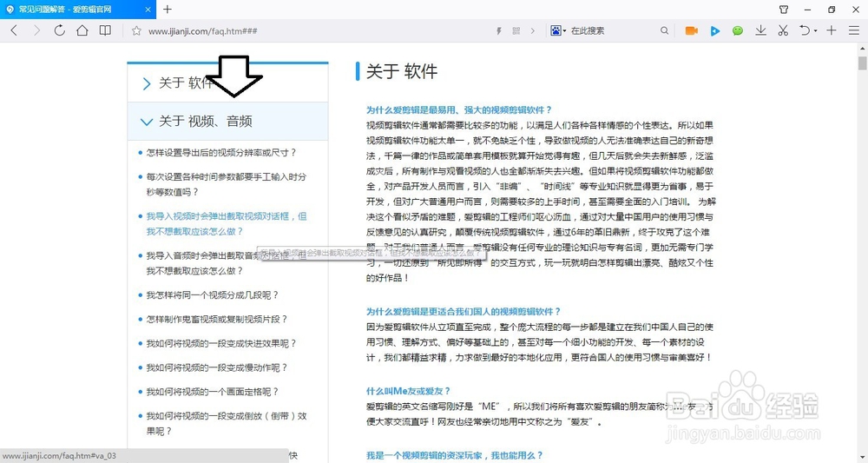Open the address bar QR grid icon
Screen dimensions: 868x463
coord(516,31)
